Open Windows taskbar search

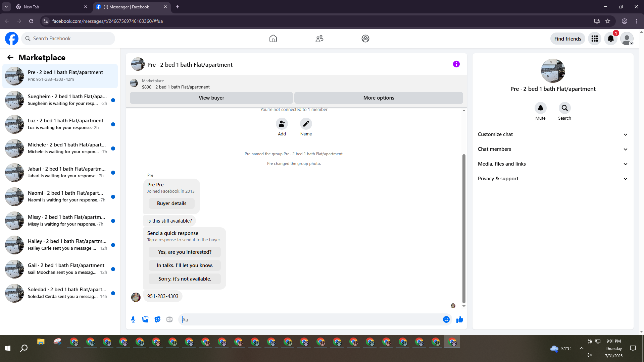(x=24, y=348)
